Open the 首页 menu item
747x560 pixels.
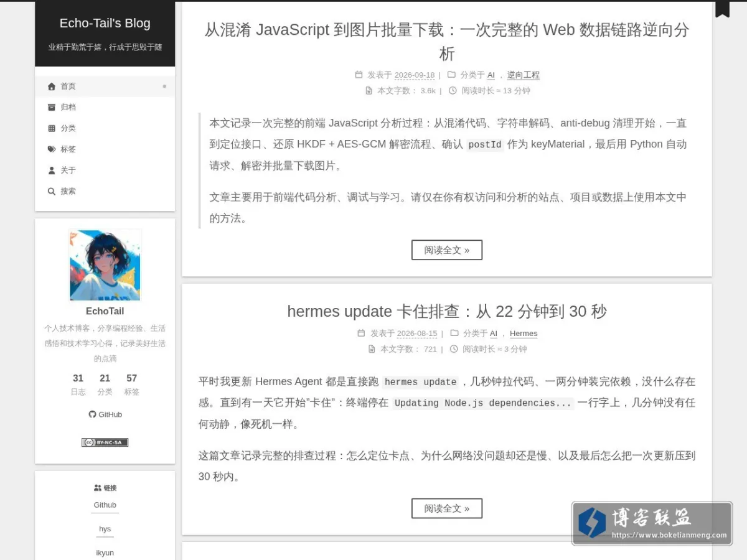tap(105, 86)
